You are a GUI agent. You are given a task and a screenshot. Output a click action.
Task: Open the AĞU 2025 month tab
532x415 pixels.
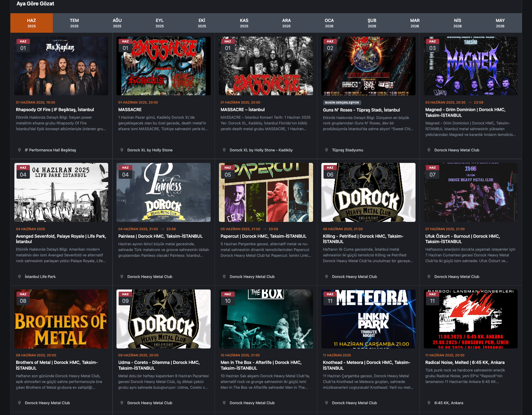click(x=117, y=23)
